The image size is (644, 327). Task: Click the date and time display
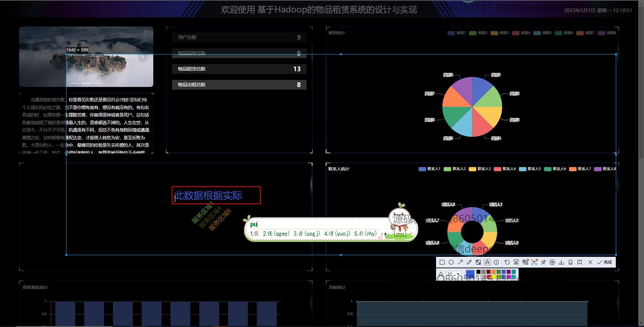pos(598,10)
